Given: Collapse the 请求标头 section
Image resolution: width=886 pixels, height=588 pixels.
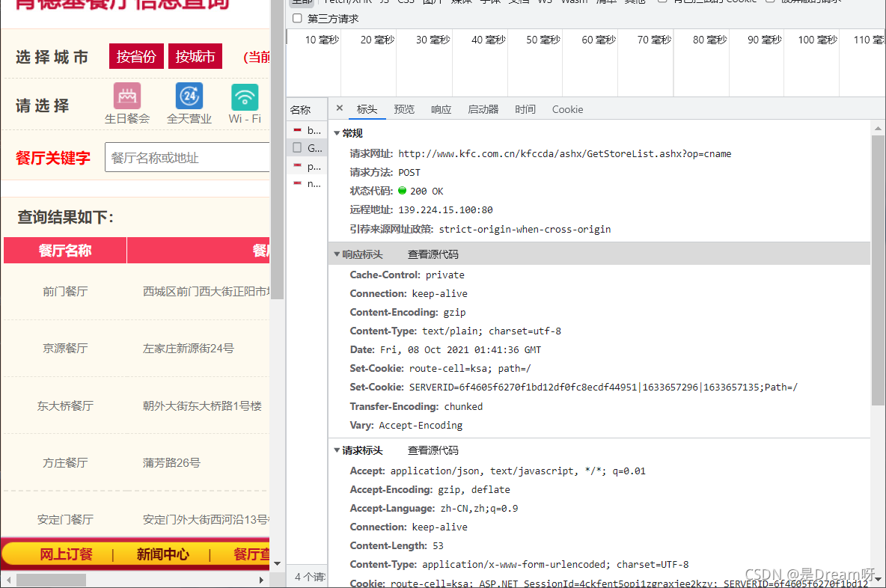Looking at the screenshot, I should coord(337,450).
